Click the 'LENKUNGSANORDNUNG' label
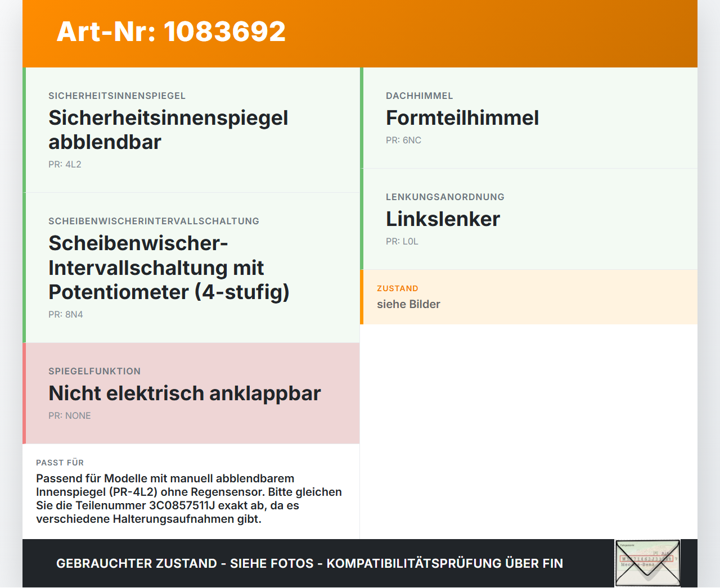This screenshot has height=588, width=720. [445, 197]
